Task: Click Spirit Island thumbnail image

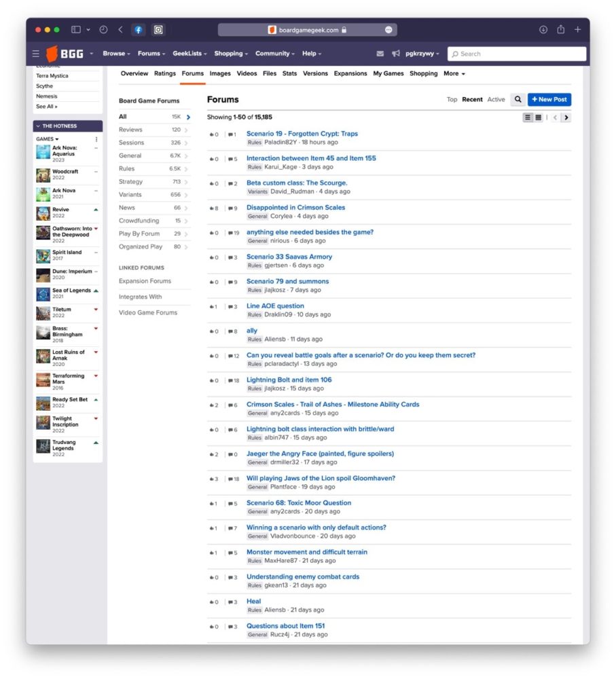Action: coord(43,256)
